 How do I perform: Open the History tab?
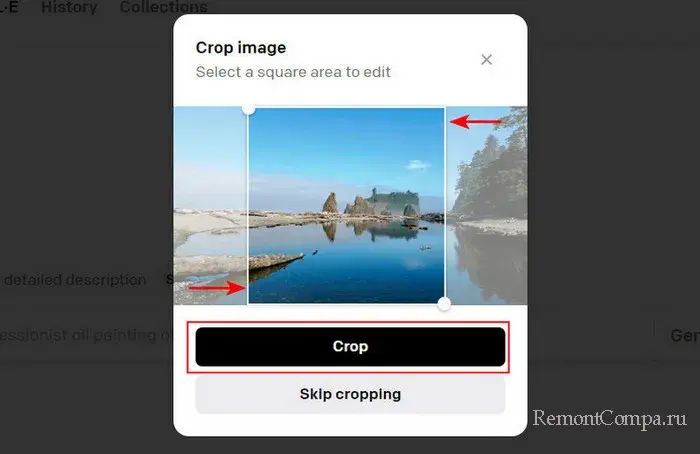tap(69, 7)
